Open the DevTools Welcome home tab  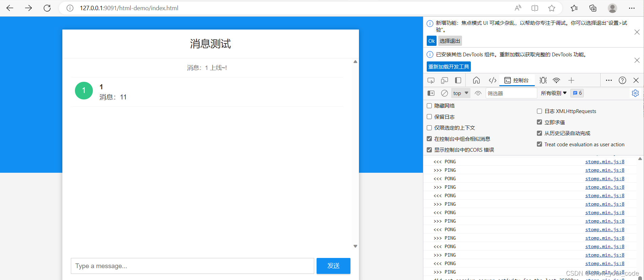pos(476,80)
